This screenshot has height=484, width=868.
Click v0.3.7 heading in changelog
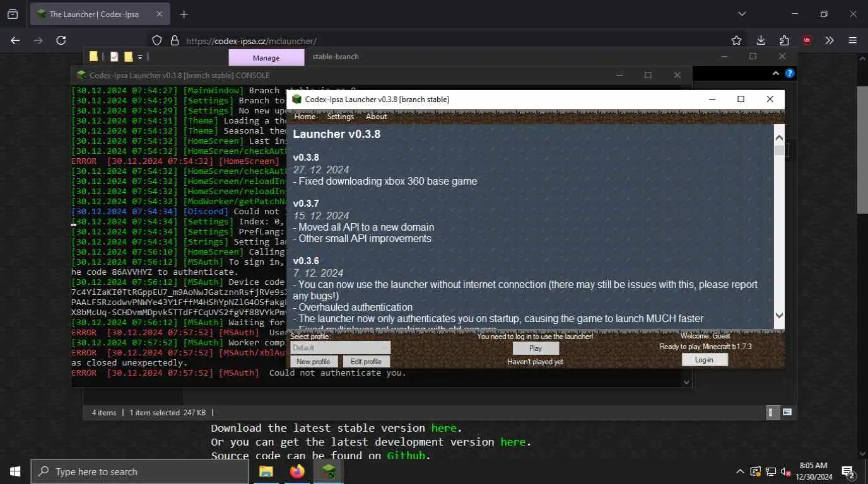(306, 204)
